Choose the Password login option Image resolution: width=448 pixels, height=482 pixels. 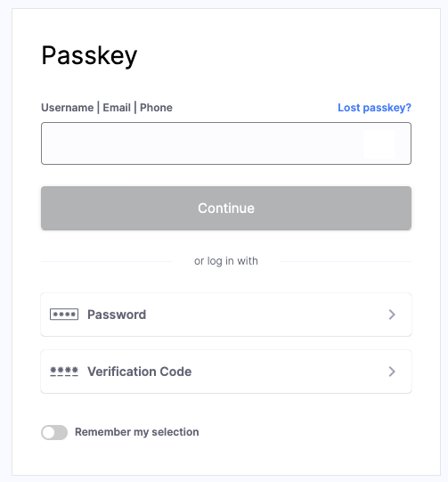click(226, 315)
